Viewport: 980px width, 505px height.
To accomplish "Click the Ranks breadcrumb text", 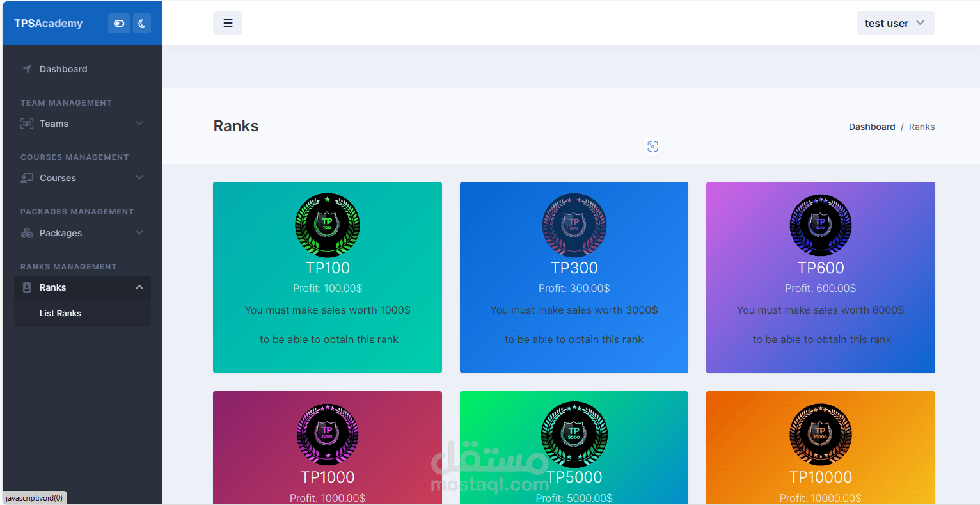I will point(922,127).
